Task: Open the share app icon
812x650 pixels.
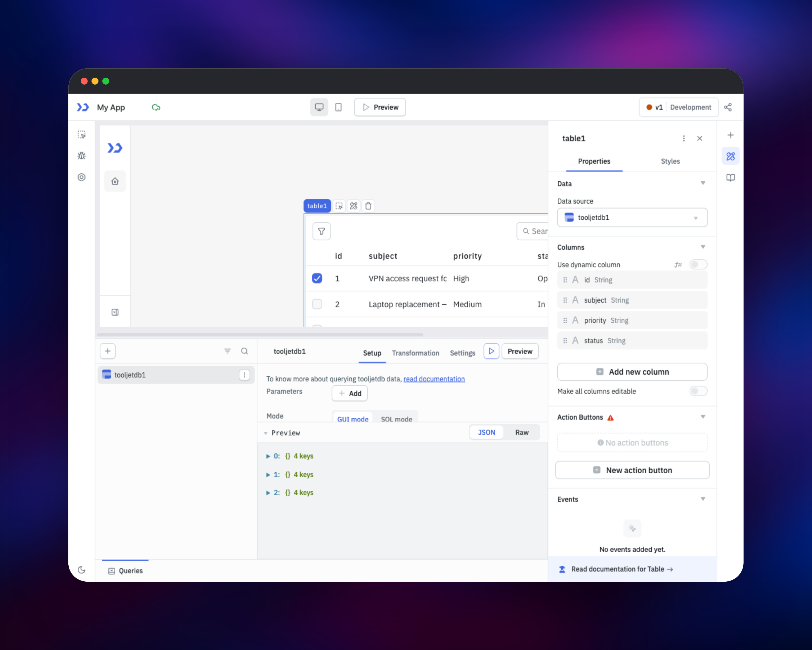Action: pos(728,107)
